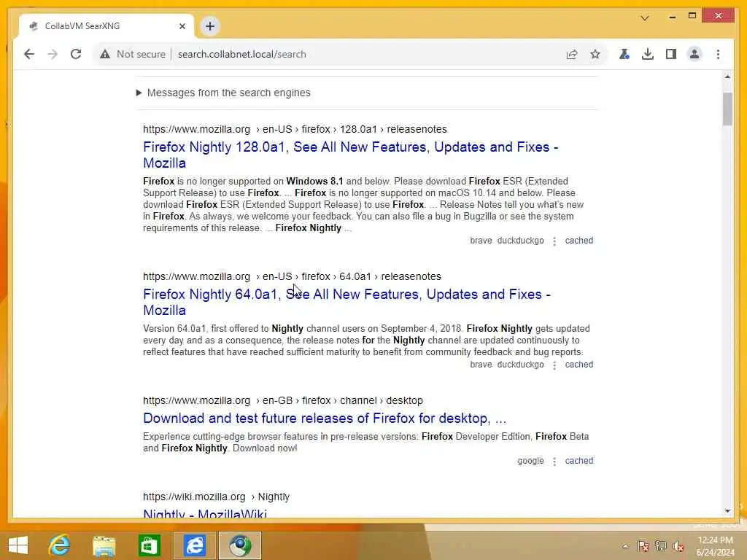Open cached copy of 64.0a1 result

point(578,365)
